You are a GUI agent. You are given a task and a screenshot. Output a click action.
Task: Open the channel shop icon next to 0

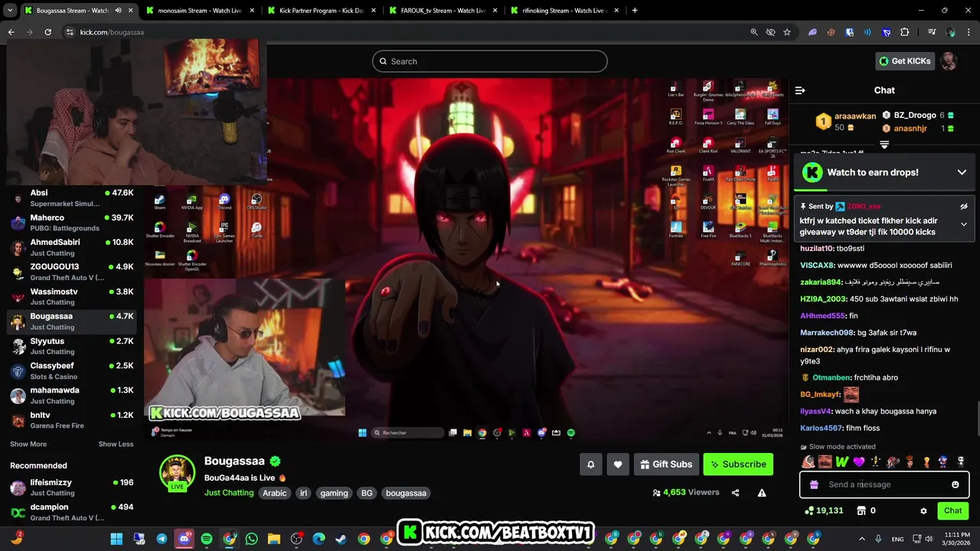coord(861,510)
